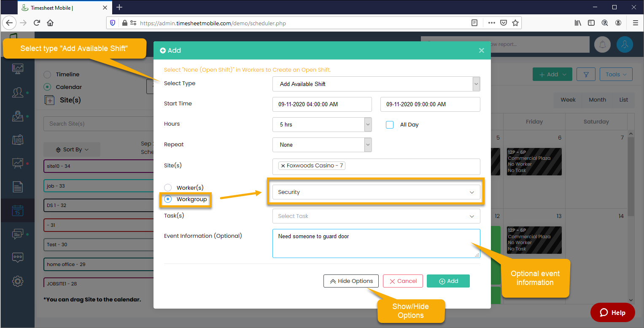Select the Timeline view radio button
The height and width of the screenshot is (328, 644).
click(47, 74)
